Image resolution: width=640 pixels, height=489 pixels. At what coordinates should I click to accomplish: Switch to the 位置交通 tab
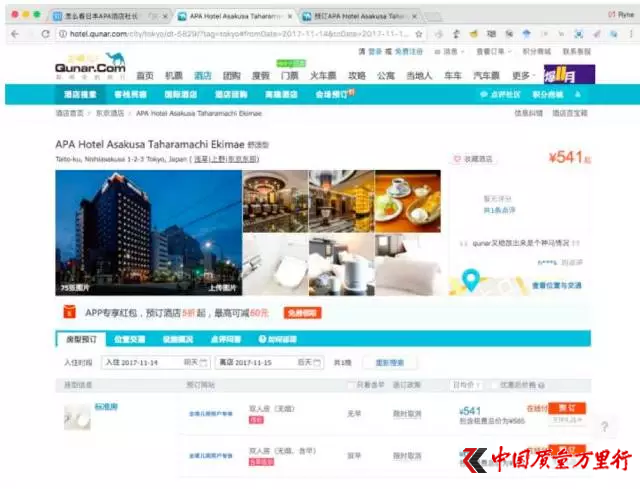pos(129,339)
